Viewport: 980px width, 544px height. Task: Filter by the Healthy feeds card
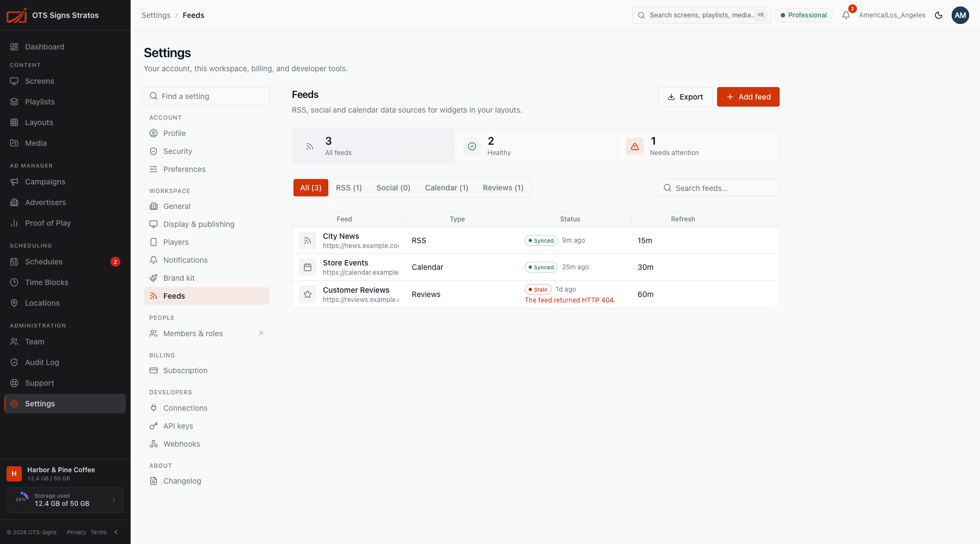(x=536, y=146)
